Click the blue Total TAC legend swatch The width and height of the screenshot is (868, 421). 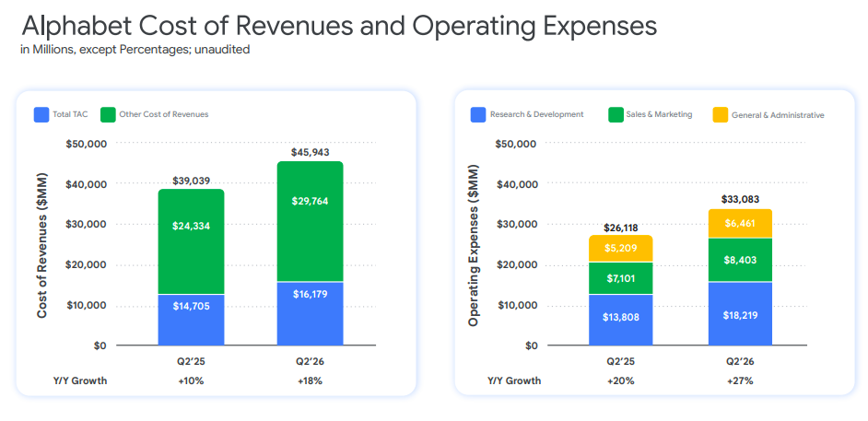(41, 114)
